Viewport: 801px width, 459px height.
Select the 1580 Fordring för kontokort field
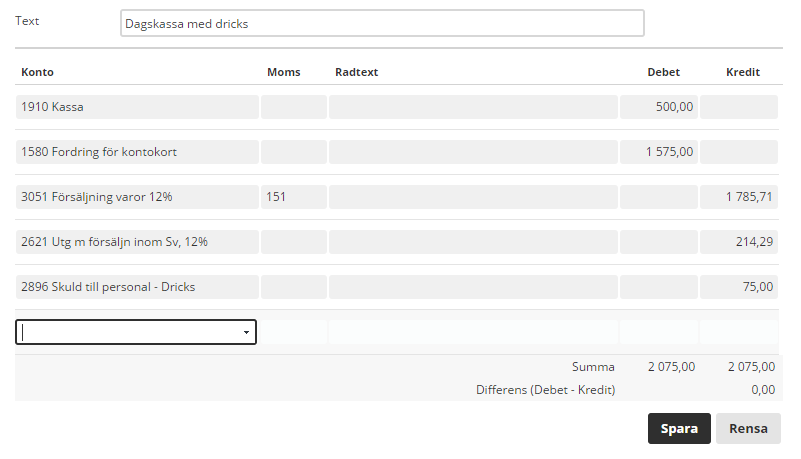coord(136,152)
